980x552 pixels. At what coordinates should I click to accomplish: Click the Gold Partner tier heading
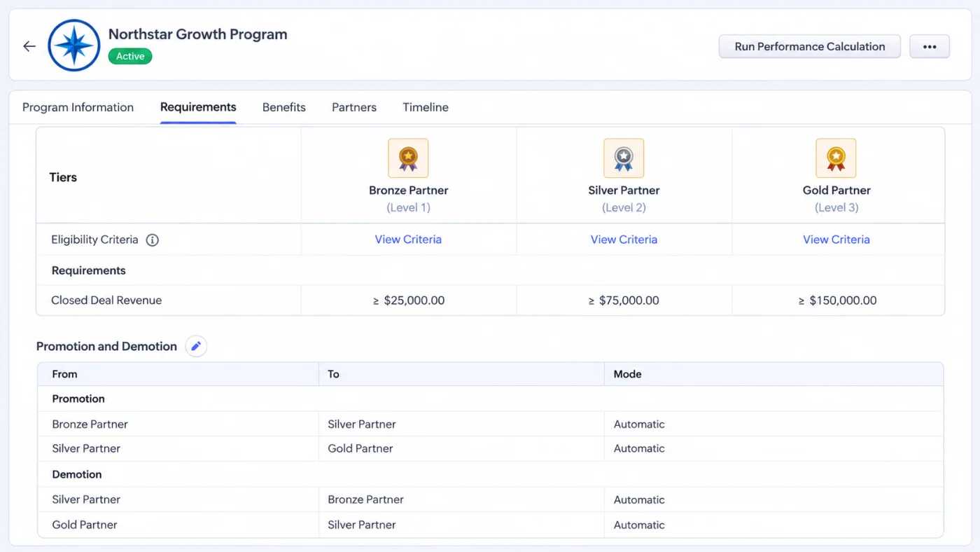pyautogui.click(x=836, y=191)
